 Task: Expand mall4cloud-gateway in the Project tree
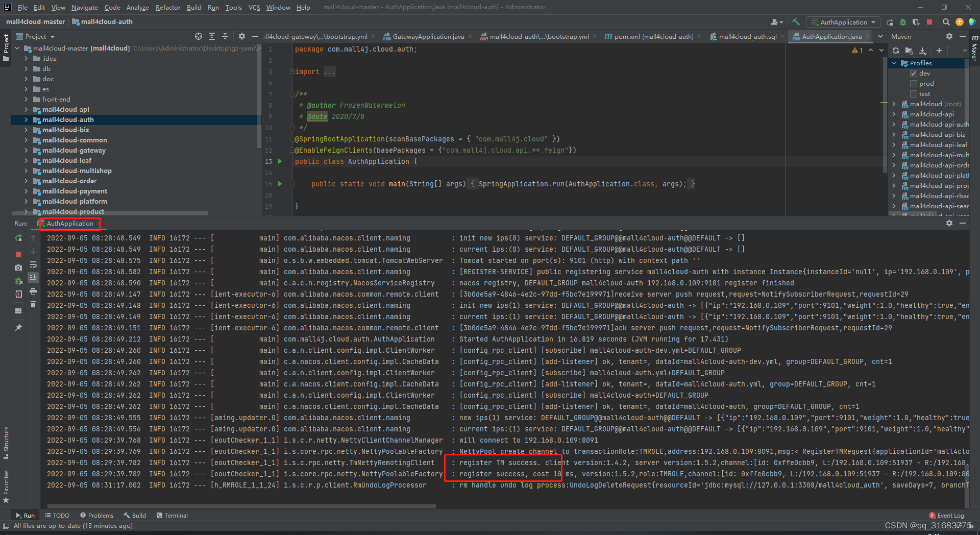tap(25, 150)
